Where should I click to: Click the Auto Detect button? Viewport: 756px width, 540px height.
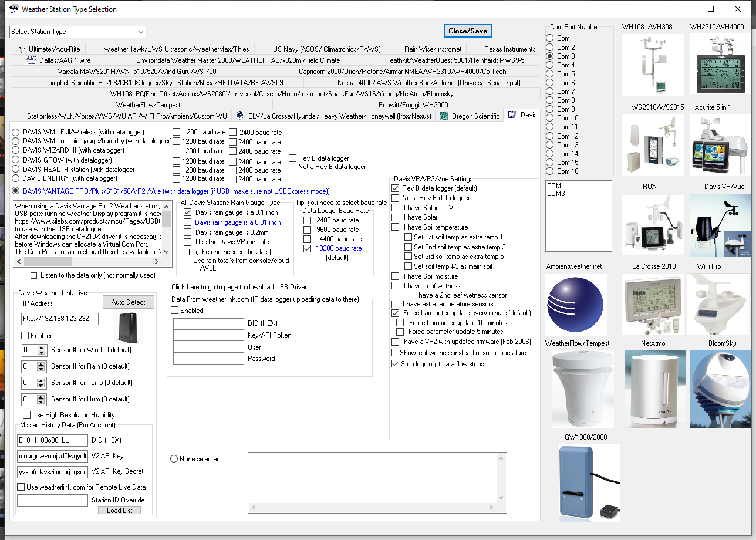click(x=128, y=302)
